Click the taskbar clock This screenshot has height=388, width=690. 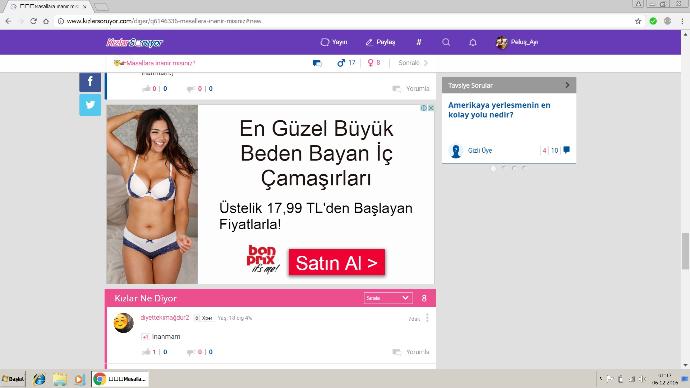click(664, 379)
